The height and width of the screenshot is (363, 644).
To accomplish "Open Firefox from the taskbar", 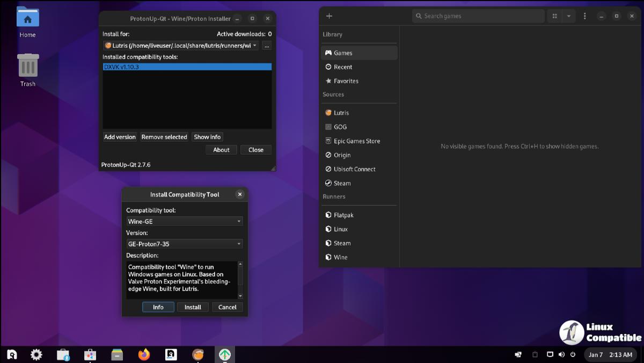I will click(x=144, y=354).
